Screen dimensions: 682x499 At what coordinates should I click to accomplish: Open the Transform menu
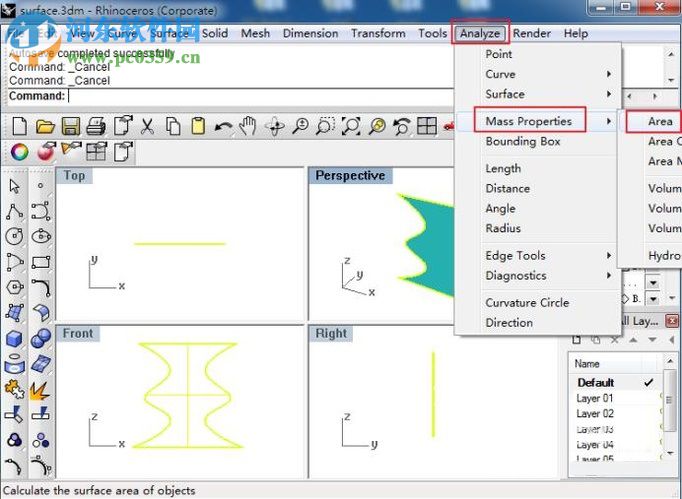(378, 33)
